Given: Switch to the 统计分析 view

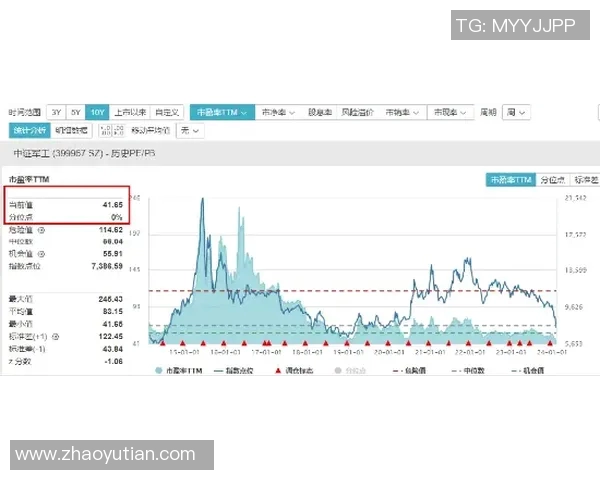Looking at the screenshot, I should click(x=29, y=131).
